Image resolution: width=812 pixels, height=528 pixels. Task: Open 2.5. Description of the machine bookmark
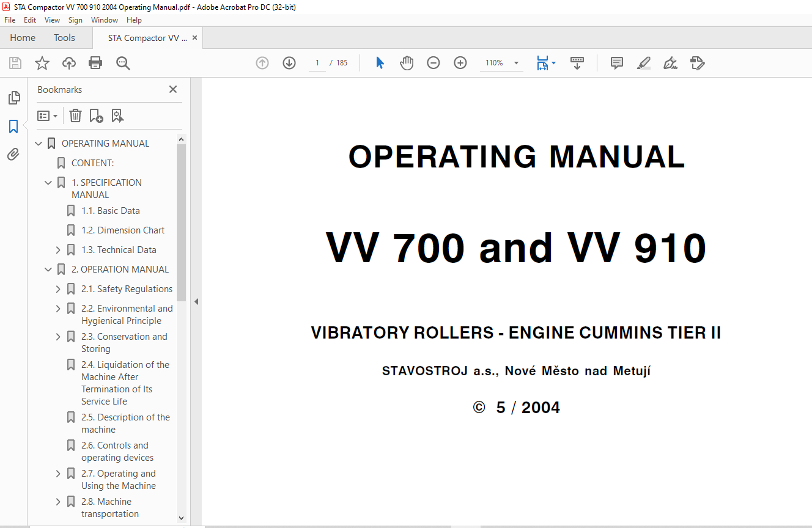click(x=125, y=424)
